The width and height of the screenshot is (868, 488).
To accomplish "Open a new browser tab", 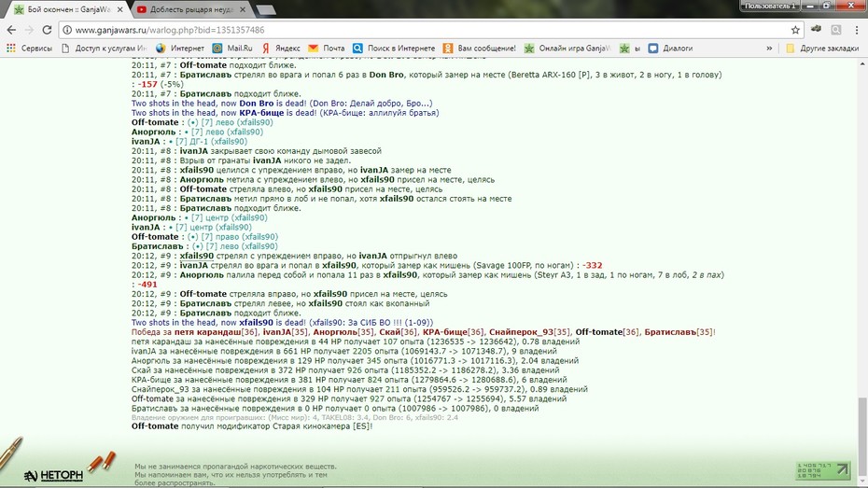I will click(x=266, y=10).
